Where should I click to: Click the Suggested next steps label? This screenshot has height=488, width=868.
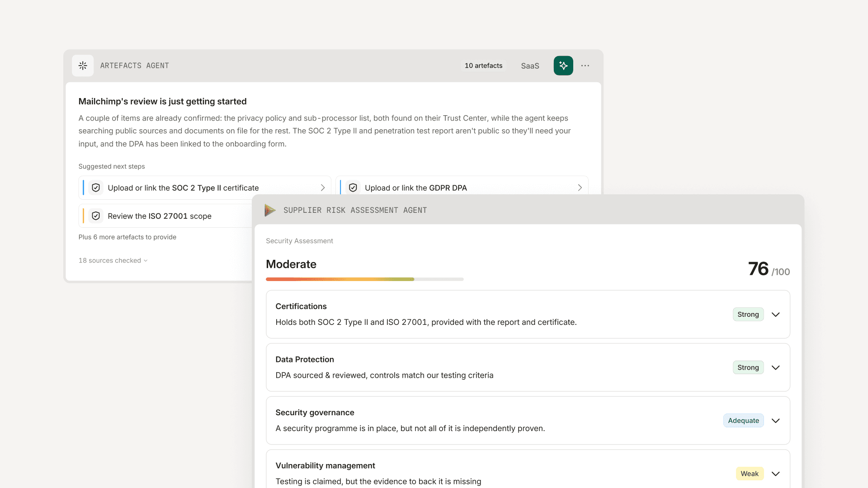112,166
